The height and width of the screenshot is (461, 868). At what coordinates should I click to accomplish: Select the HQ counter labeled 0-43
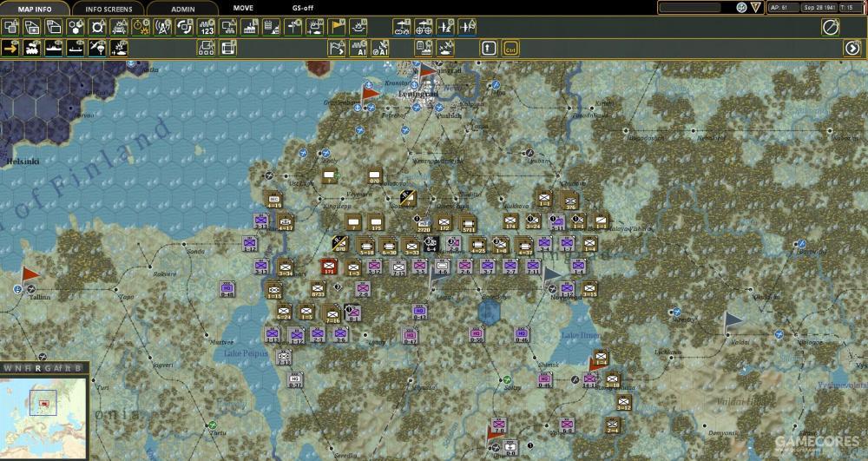(419, 313)
